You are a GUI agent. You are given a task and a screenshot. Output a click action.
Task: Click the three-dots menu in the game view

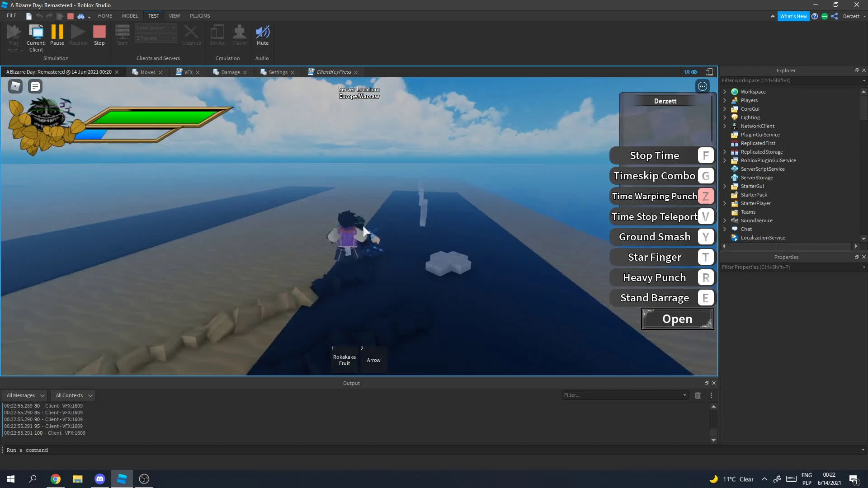[702, 86]
